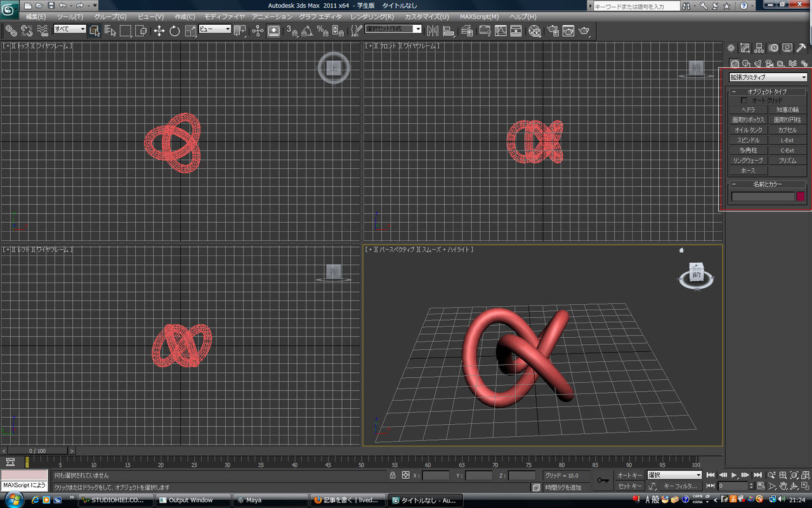
Task: Select the Move tool in the main toolbar
Action: point(159,30)
